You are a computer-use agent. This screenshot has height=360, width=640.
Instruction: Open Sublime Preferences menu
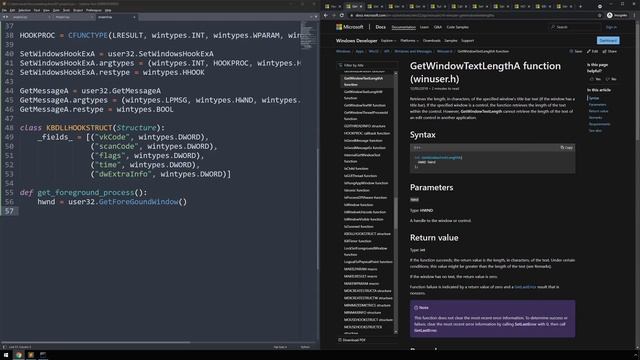(93, 10)
